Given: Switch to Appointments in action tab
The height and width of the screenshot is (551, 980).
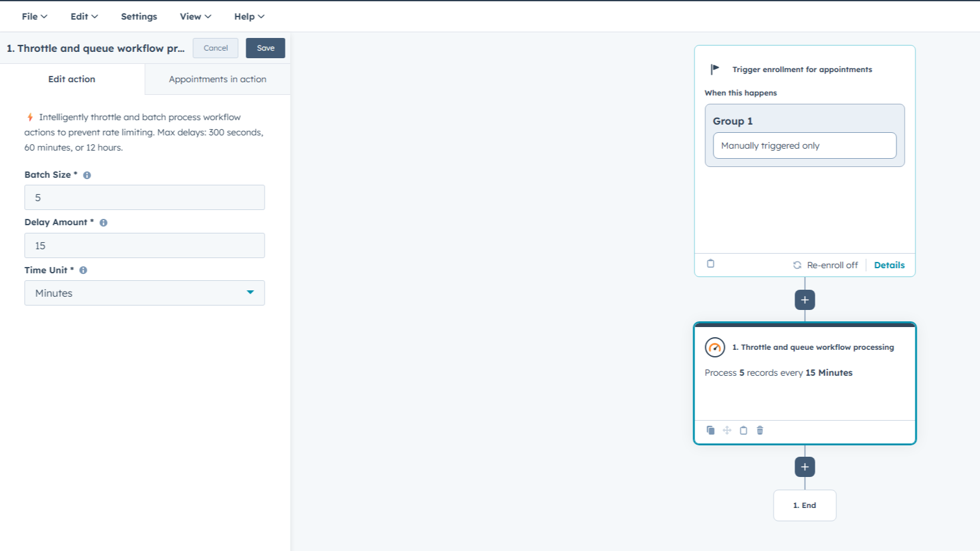Looking at the screenshot, I should point(217,79).
